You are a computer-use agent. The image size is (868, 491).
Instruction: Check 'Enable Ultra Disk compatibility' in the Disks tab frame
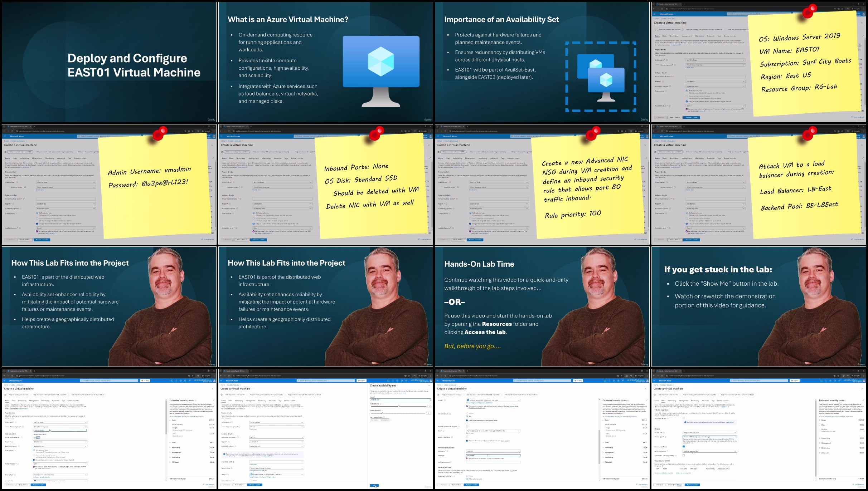click(684, 455)
